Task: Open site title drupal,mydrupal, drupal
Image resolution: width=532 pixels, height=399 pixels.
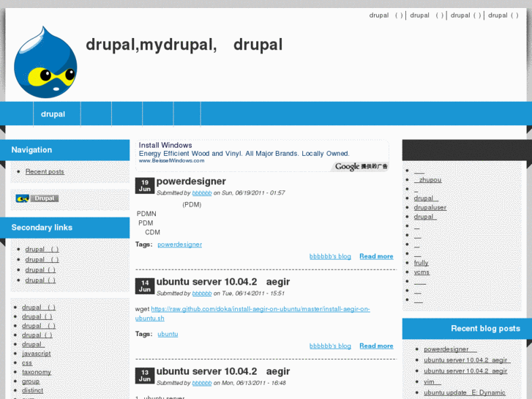Action: point(184,45)
